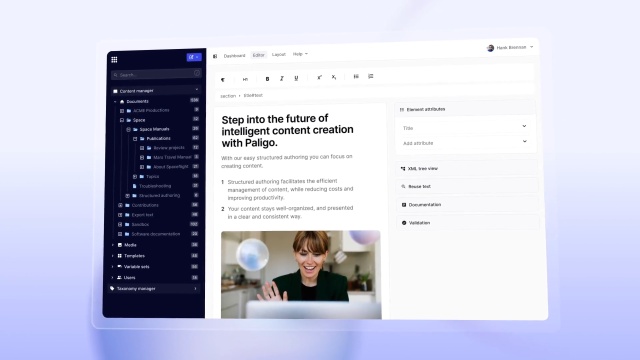
Task: Click the Variable sets icon in sidebar
Action: 120,267
